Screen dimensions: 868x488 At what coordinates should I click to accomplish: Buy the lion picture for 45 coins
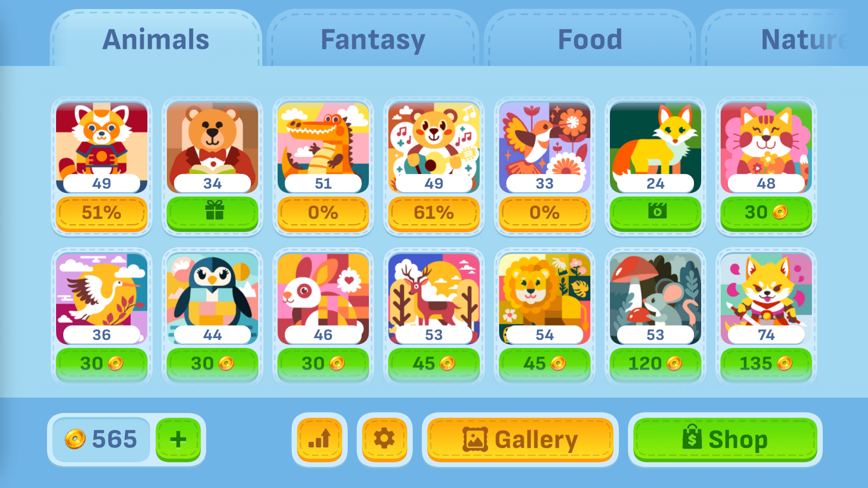click(x=545, y=364)
